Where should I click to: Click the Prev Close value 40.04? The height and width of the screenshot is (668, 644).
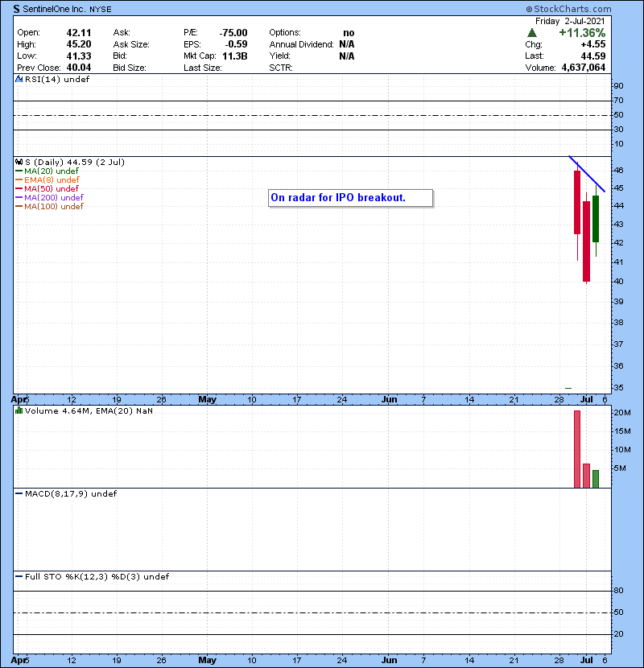click(79, 68)
